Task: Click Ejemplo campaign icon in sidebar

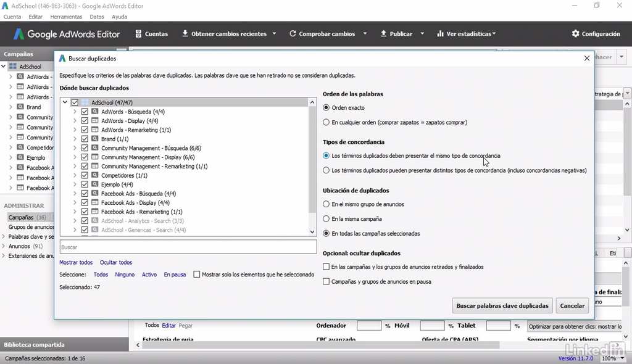Action: tap(20, 157)
